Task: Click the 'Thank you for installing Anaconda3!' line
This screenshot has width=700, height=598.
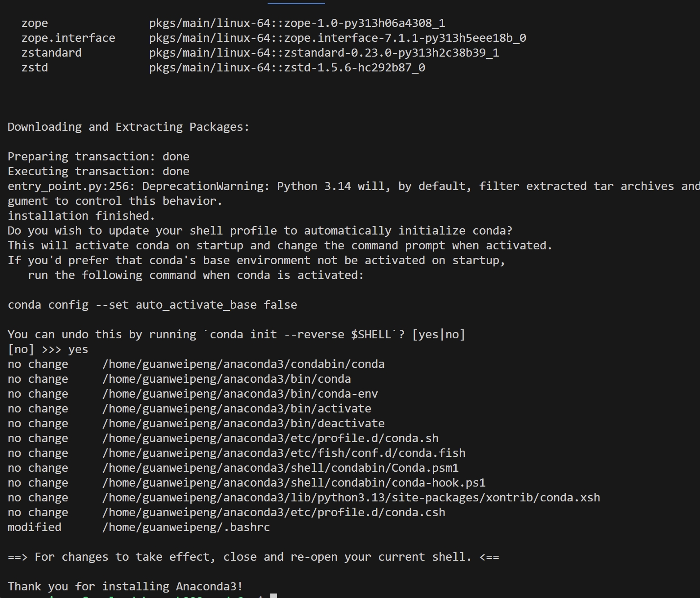Action: pos(125,586)
